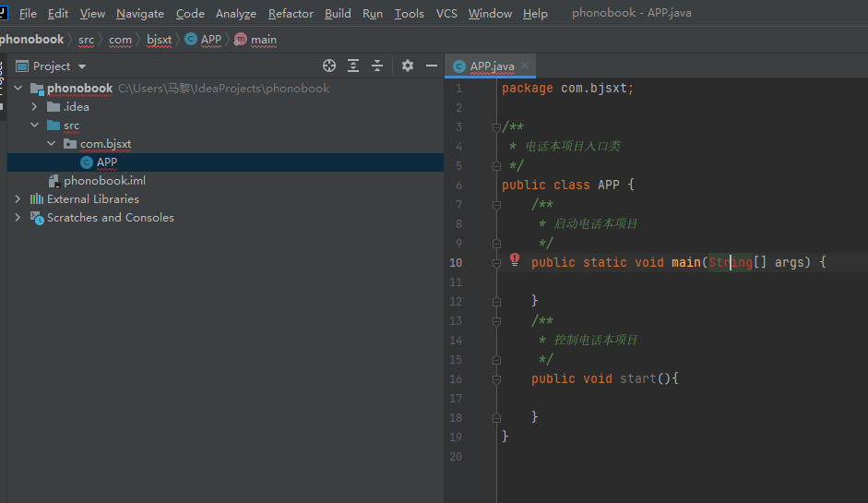Click the src folder icon in tree
Viewport: 868px width, 503px height.
54,126
